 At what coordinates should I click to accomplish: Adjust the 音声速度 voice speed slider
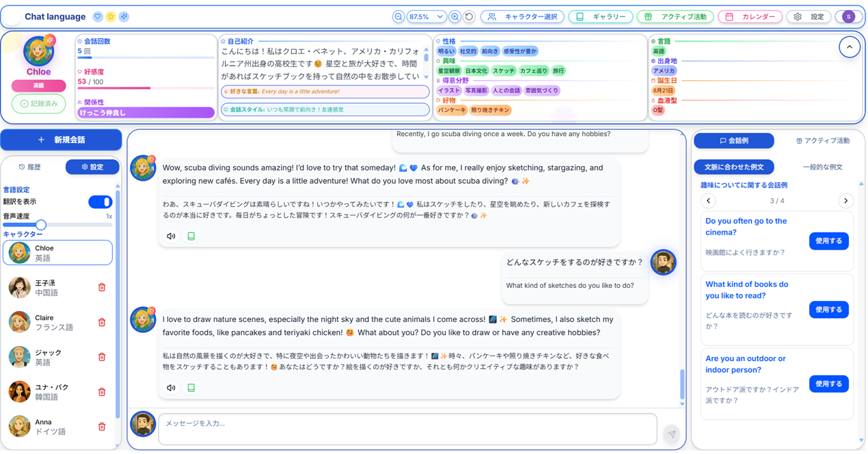click(x=42, y=224)
